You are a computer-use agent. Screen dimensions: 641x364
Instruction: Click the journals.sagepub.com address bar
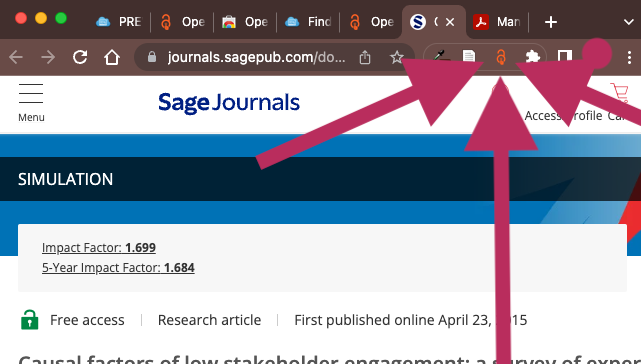coord(256,57)
